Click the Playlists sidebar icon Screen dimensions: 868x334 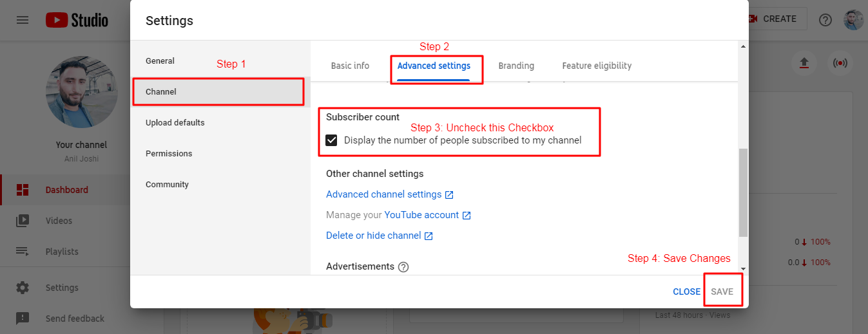(23, 252)
